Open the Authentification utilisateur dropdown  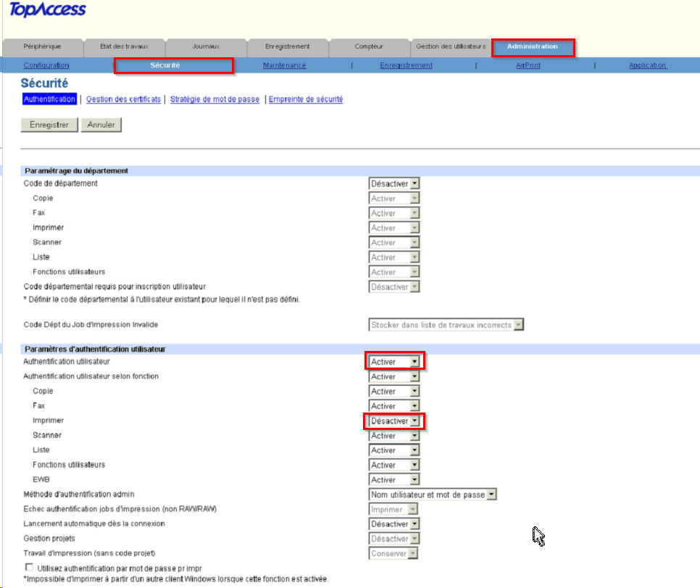[394, 362]
